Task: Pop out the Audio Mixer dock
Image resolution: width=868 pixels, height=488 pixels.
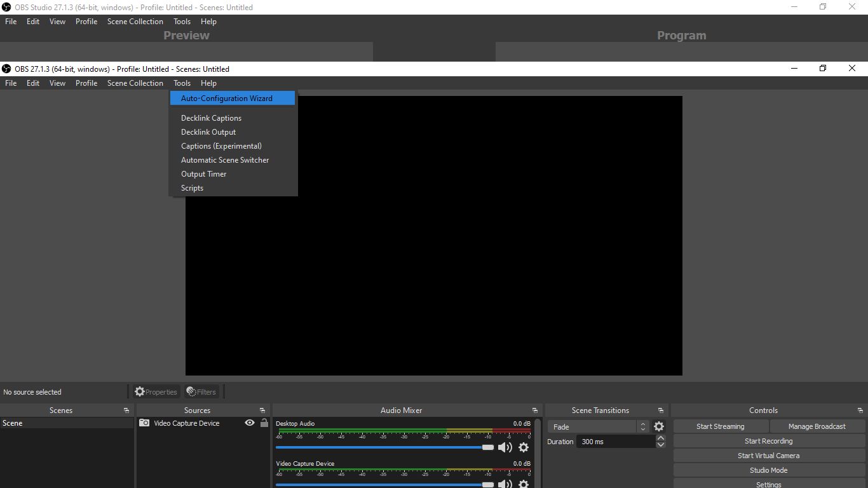Action: coord(535,410)
